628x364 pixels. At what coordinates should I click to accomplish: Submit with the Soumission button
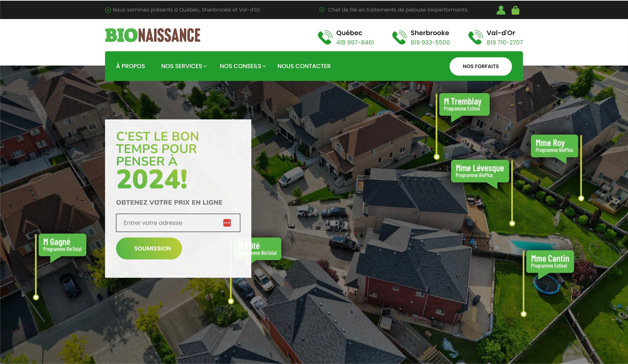(x=149, y=248)
